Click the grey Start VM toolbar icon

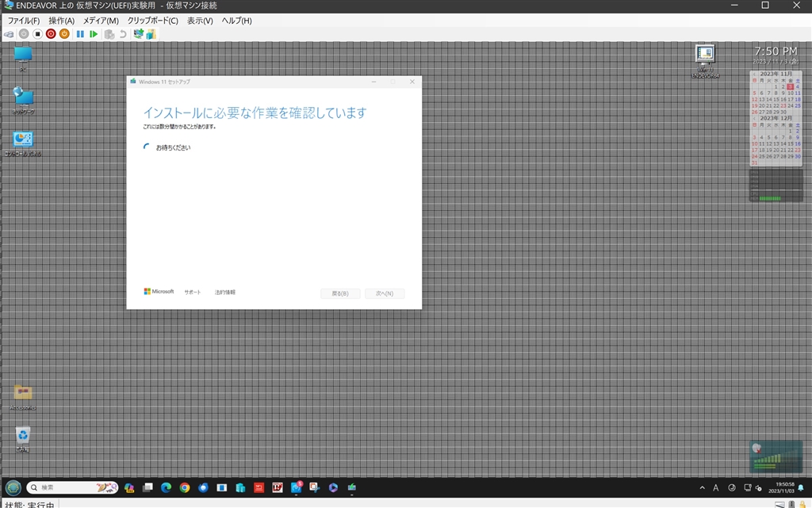(x=24, y=34)
